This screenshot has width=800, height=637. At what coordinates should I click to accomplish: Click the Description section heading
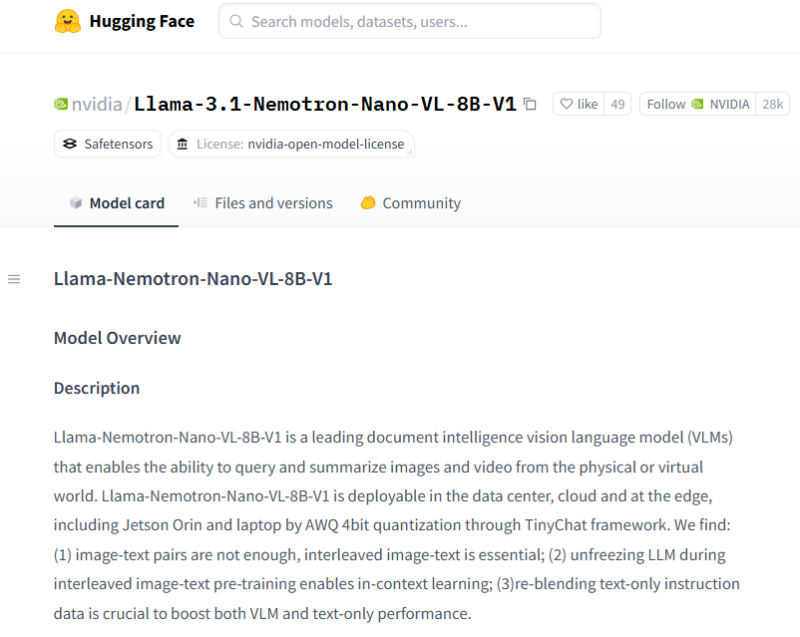tap(97, 388)
